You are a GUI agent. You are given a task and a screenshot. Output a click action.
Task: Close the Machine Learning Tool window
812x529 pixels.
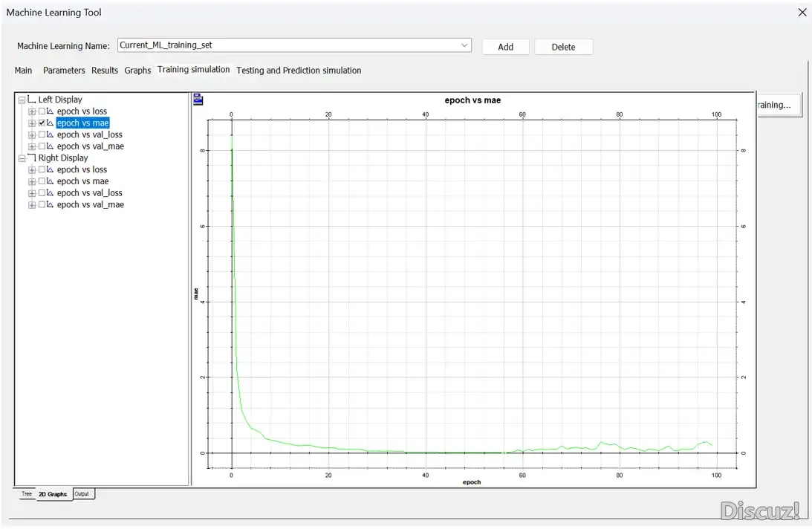tap(802, 13)
